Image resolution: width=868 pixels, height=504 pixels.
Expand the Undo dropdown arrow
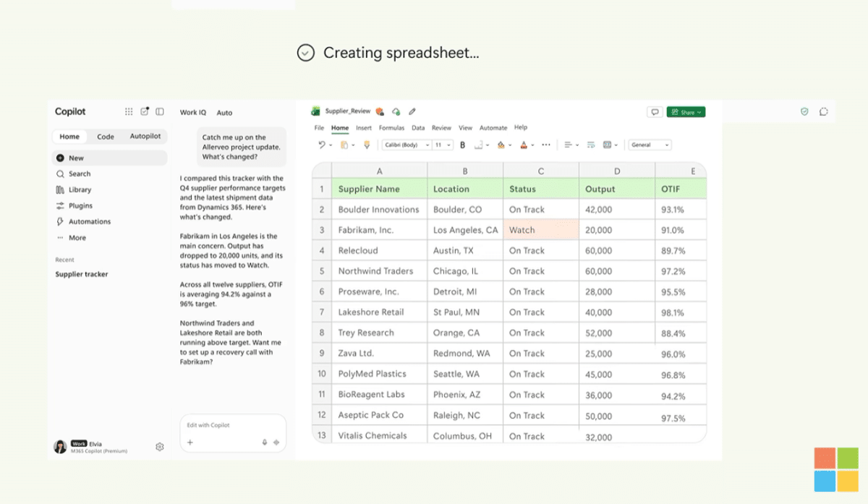pyautogui.click(x=331, y=145)
